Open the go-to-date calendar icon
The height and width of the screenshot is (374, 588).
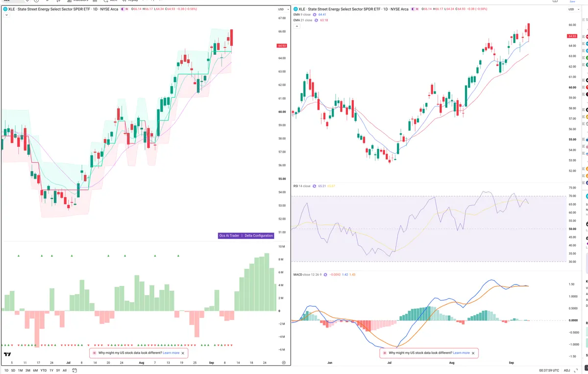74,371
